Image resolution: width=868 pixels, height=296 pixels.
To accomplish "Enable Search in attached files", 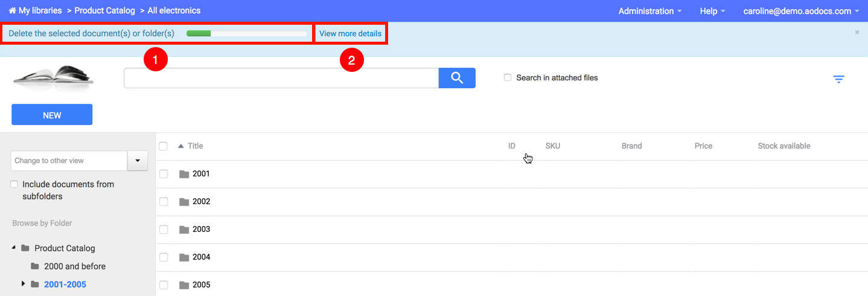I will pos(508,78).
